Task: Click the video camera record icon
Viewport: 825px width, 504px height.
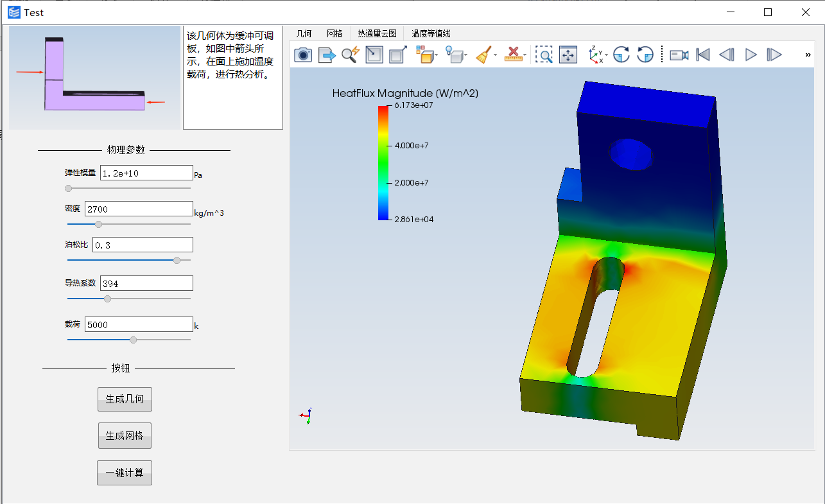Action: click(679, 55)
